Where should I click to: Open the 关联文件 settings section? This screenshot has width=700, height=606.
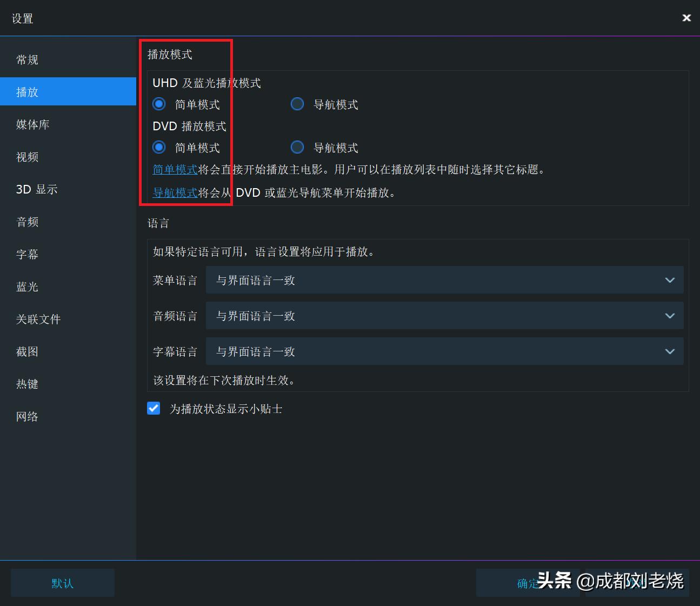(38, 319)
